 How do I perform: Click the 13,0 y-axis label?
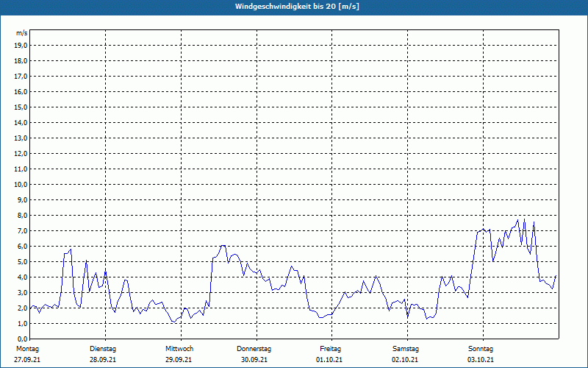pos(21,138)
